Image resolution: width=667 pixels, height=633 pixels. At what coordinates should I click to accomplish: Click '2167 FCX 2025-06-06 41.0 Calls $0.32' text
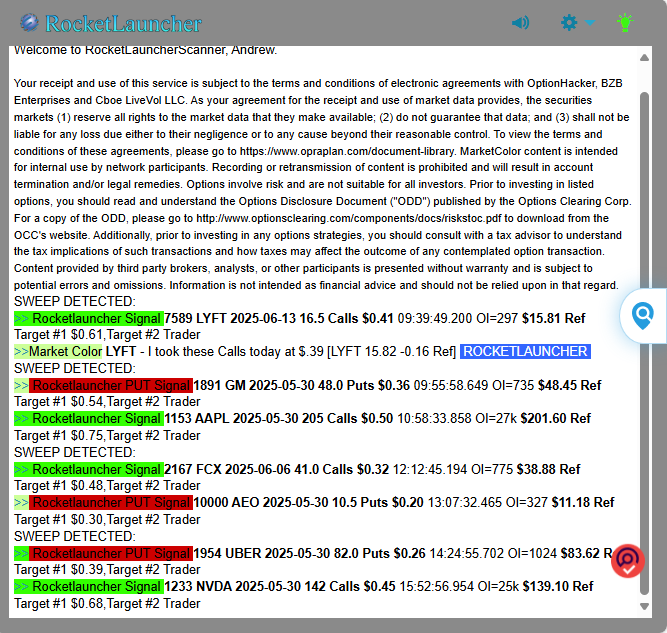[276, 469]
